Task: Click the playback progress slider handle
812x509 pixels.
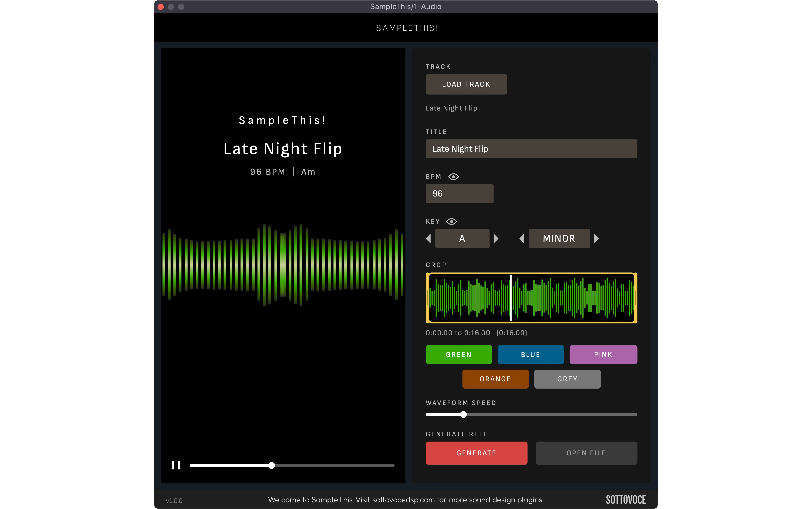Action: [x=271, y=465]
